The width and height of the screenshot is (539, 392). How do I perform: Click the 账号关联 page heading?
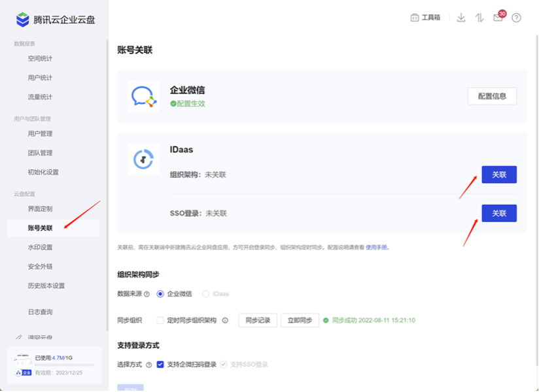point(135,50)
